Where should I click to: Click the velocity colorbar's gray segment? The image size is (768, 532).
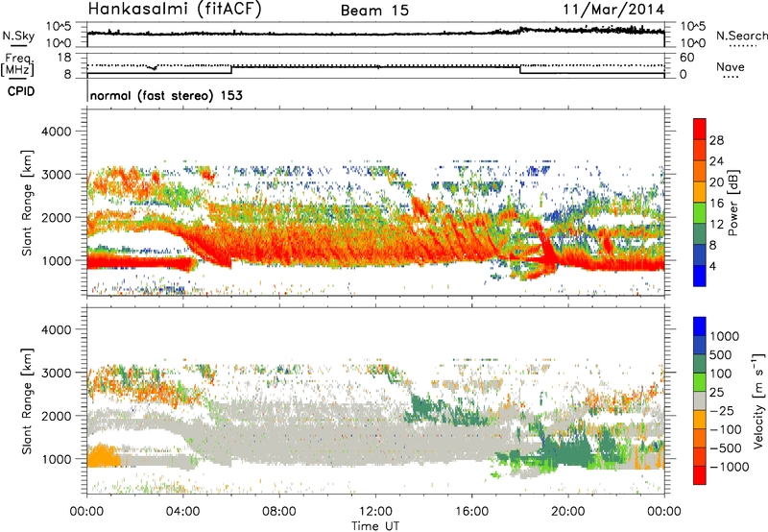coord(700,400)
